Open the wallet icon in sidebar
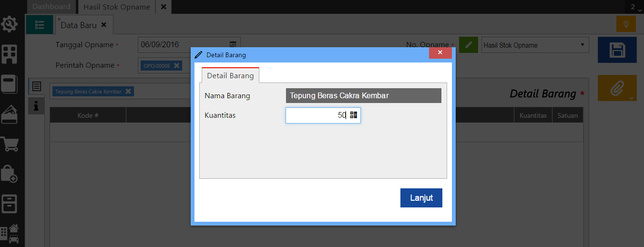 tap(10, 114)
